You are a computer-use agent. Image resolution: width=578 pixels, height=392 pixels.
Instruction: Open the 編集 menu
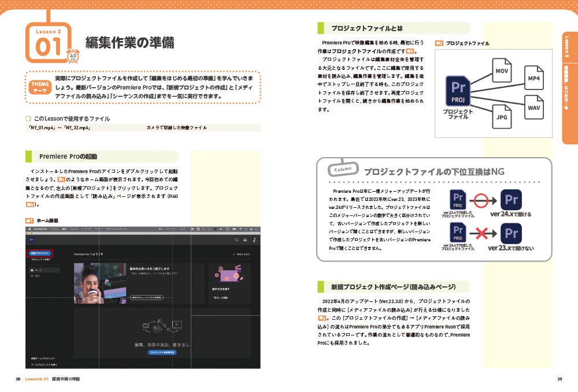pos(64,229)
